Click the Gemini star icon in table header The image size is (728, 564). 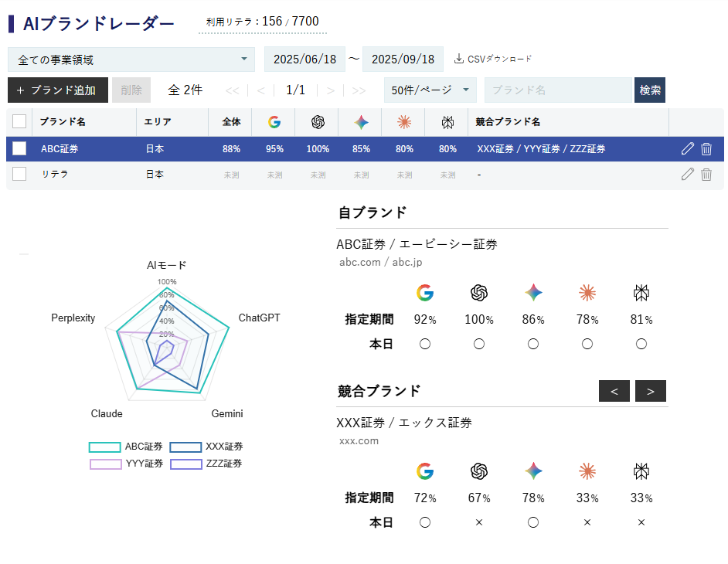pos(361,122)
